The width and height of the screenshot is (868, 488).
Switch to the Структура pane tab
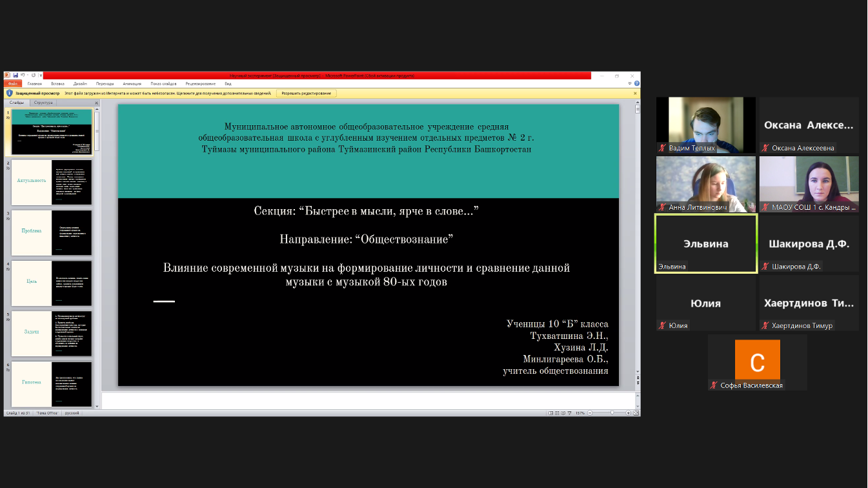pos(44,103)
